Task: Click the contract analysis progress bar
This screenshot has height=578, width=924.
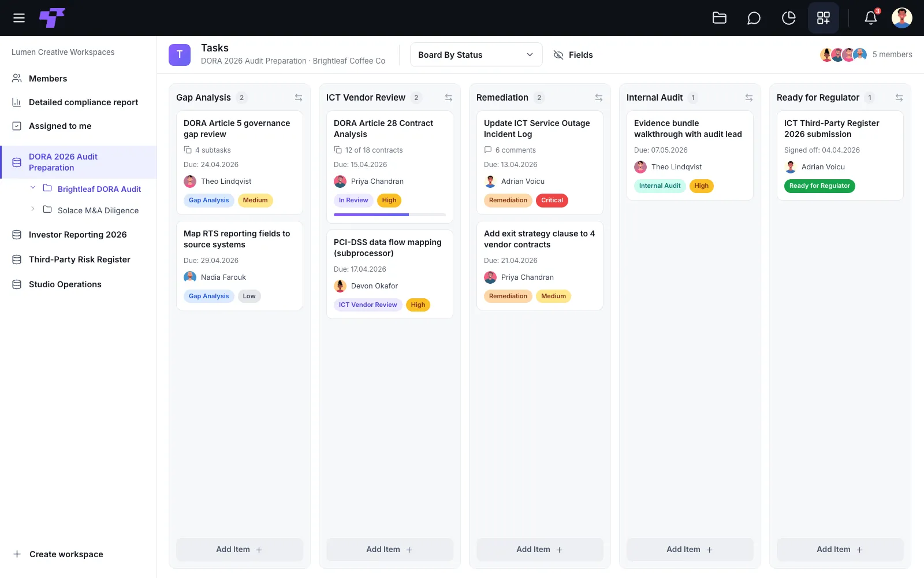Action: [390, 214]
